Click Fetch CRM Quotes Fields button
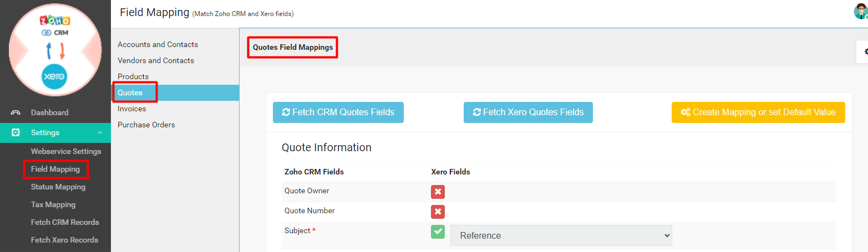868x252 pixels. [x=338, y=112]
